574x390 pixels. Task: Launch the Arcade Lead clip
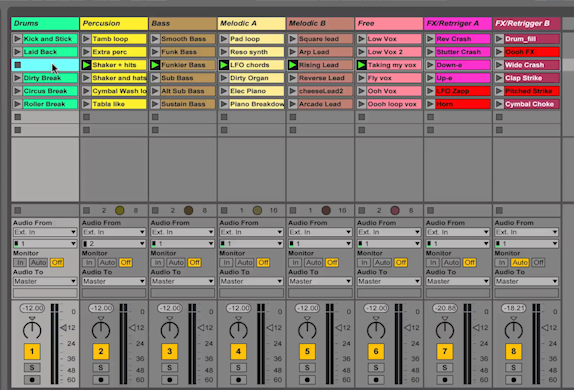tap(292, 104)
